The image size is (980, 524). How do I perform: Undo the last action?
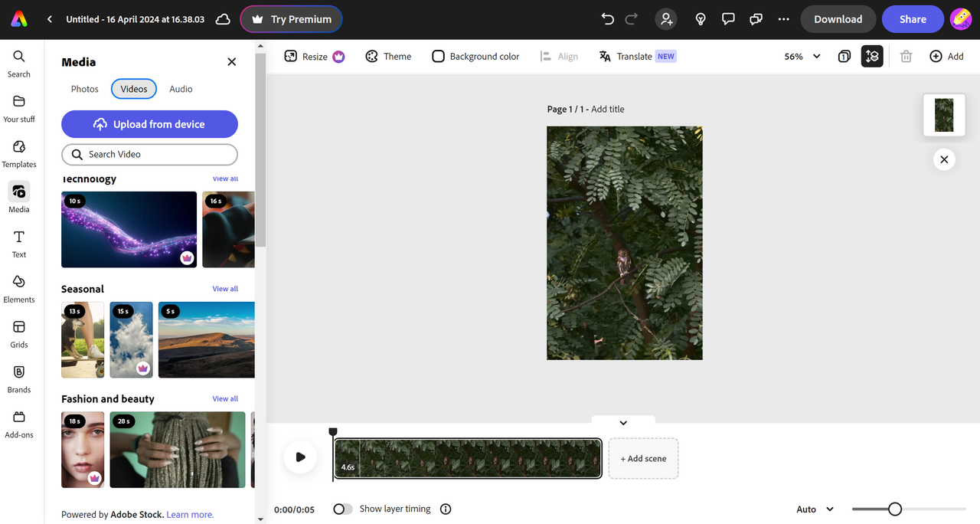click(x=608, y=19)
